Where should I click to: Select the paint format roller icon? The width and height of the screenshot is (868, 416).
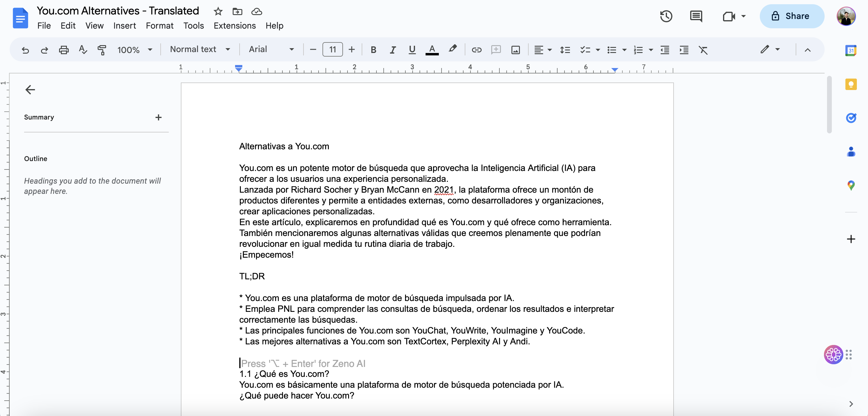pos(102,50)
